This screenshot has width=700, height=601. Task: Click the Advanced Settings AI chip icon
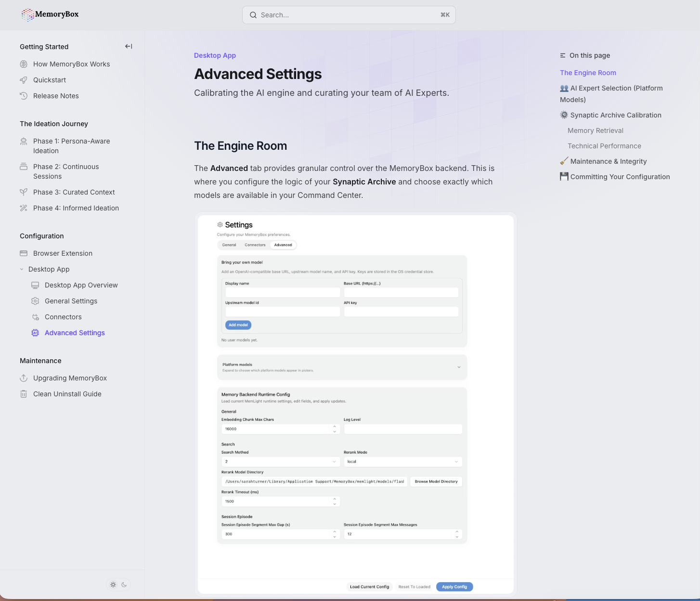click(x=35, y=333)
